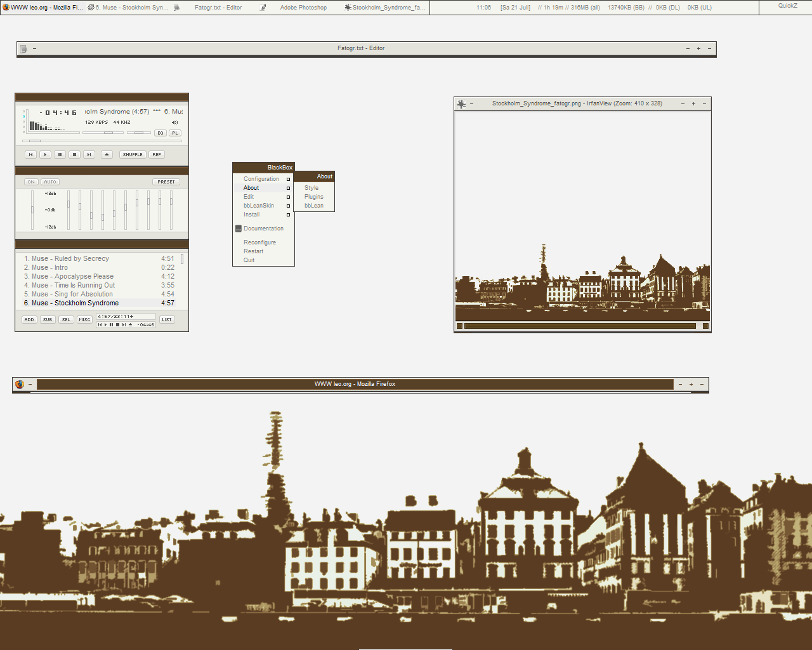Expand the Install submenu in BlackBox

263,215
